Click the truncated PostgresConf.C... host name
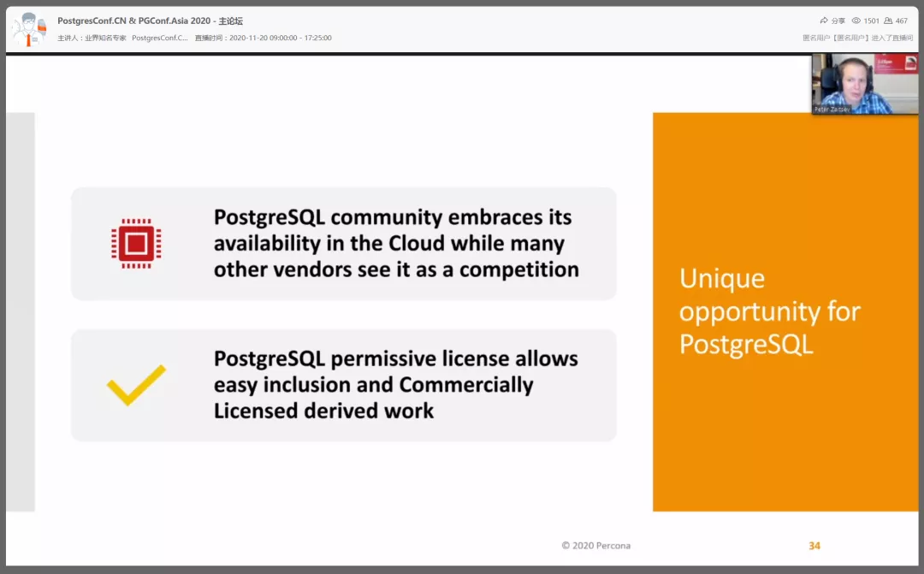 [160, 38]
